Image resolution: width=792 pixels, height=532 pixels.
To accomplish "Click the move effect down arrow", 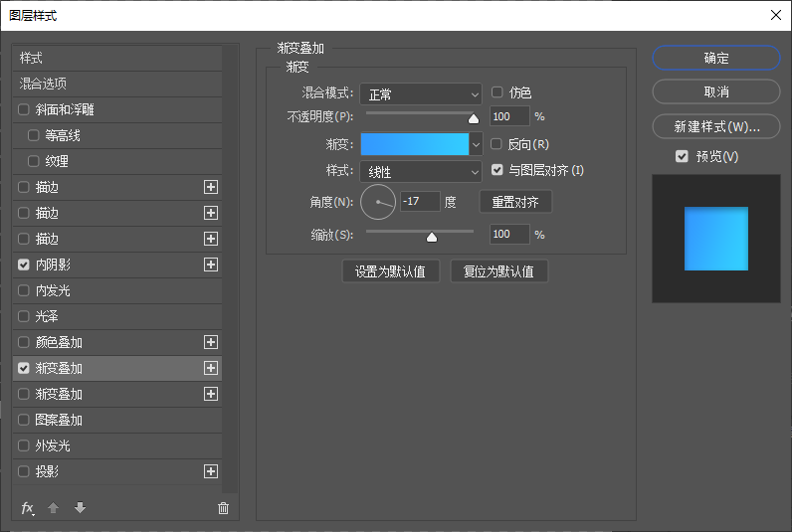I will 80,507.
